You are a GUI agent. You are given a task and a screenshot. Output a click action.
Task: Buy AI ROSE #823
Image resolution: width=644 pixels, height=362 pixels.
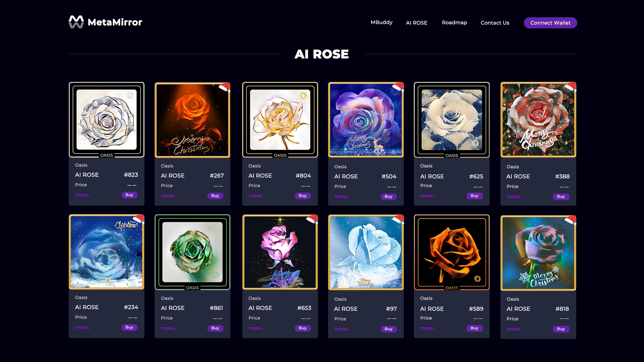129,195
